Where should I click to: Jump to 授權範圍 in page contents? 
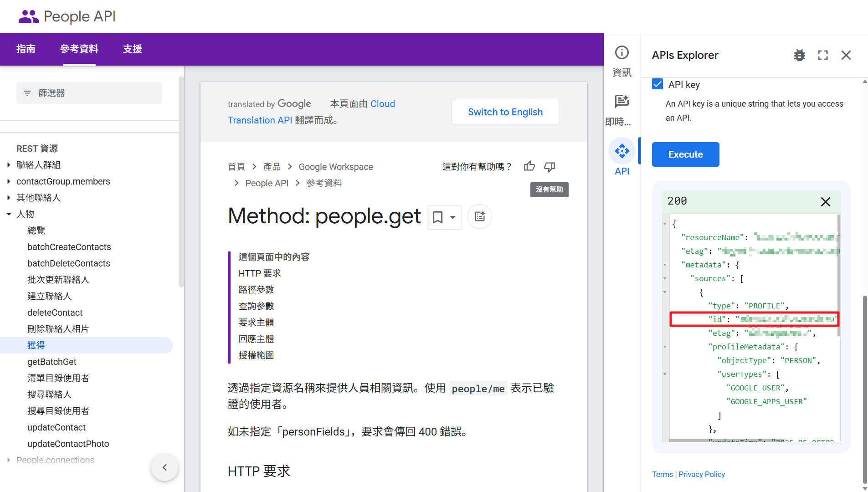[257, 355]
